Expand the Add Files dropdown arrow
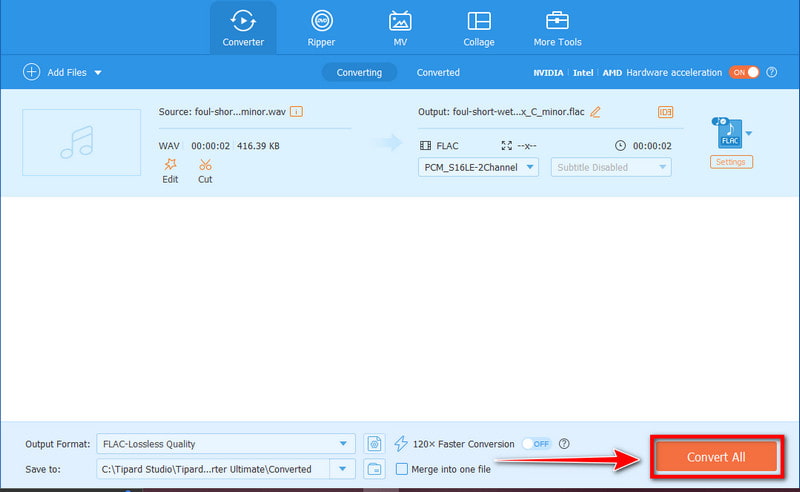The image size is (800, 492). pos(98,73)
